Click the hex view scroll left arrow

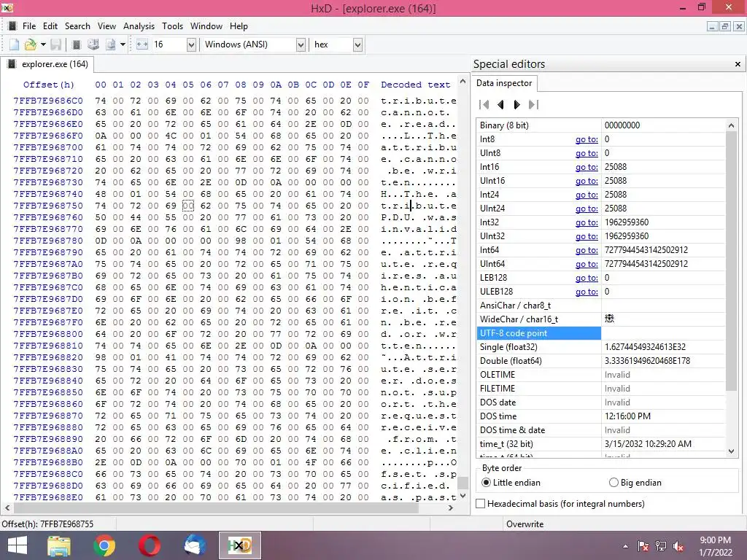[x=7, y=507]
